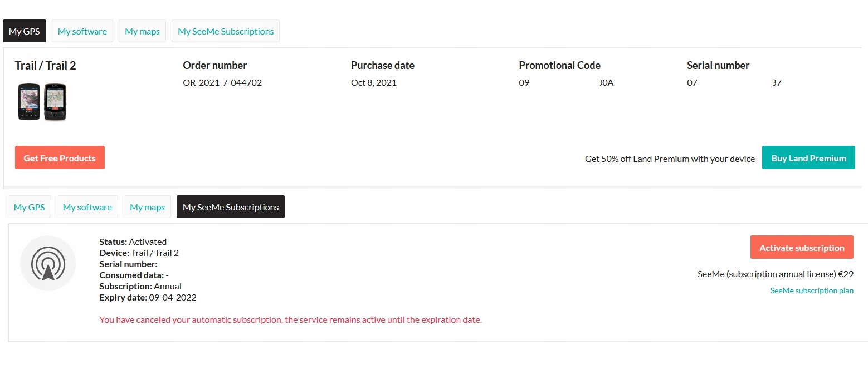Image resolution: width=868 pixels, height=389 pixels.
Task: Select the dark highlighted My SeeMe Subscriptions tab
Action: tap(231, 207)
